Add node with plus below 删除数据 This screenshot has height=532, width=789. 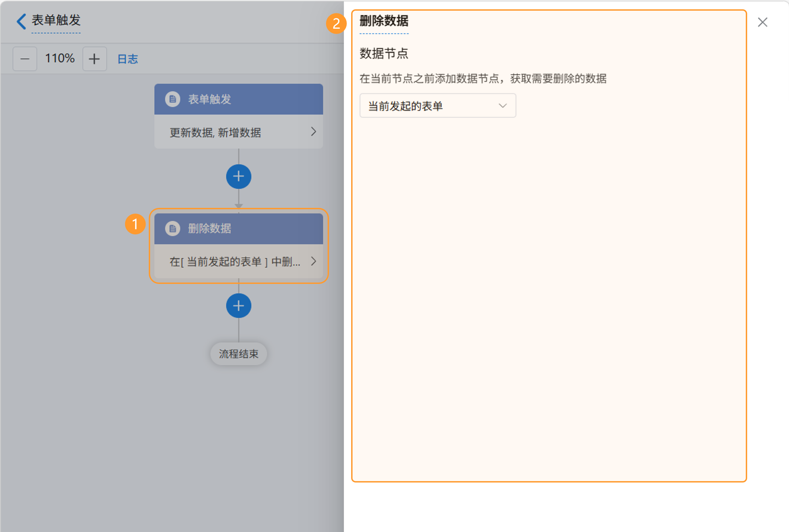[x=238, y=306]
